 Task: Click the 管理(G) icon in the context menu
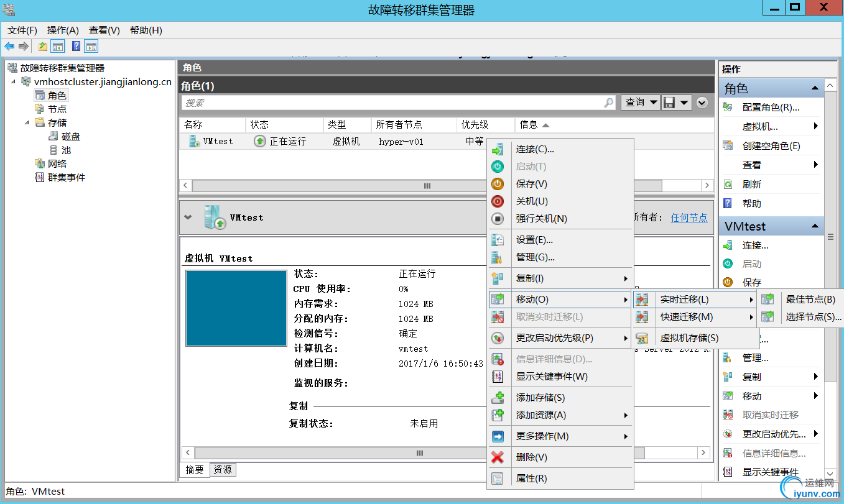pos(498,257)
